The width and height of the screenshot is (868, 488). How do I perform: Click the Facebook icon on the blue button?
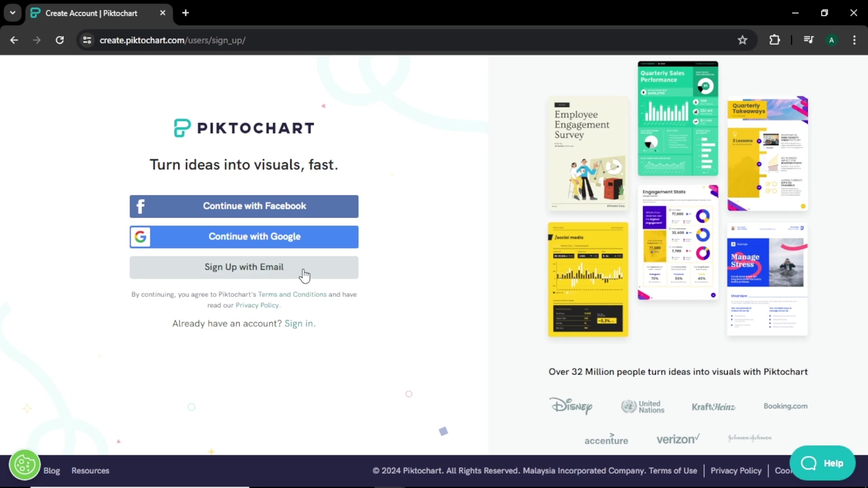tap(141, 206)
